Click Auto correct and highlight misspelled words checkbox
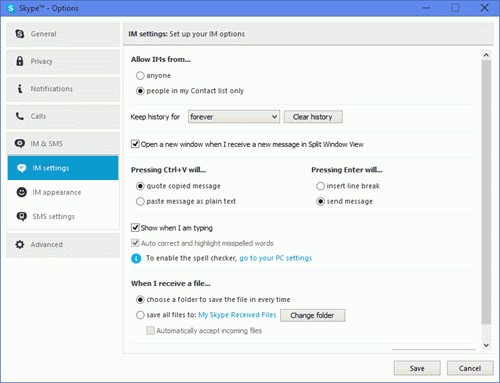The height and width of the screenshot is (383, 500). (x=135, y=243)
